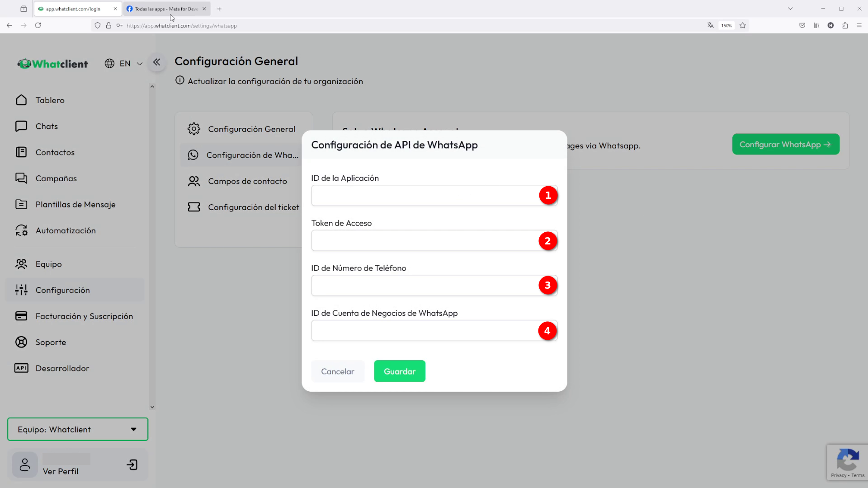The width and height of the screenshot is (868, 488).
Task: Click 150% zoom level indicator
Action: pos(726,26)
